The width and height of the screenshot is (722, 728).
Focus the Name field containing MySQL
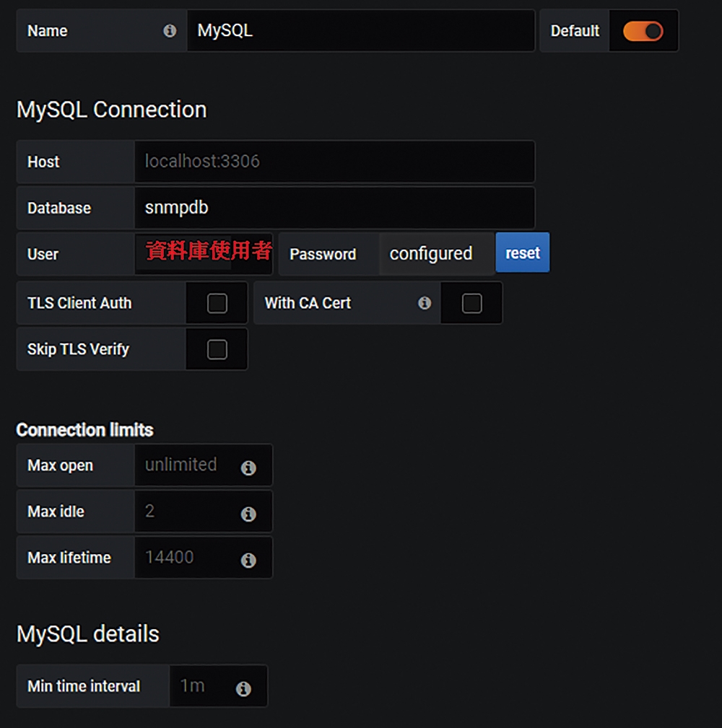[361, 30]
